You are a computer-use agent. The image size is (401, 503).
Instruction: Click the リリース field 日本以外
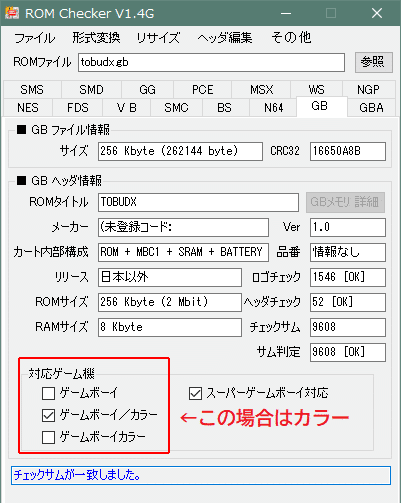(170, 277)
